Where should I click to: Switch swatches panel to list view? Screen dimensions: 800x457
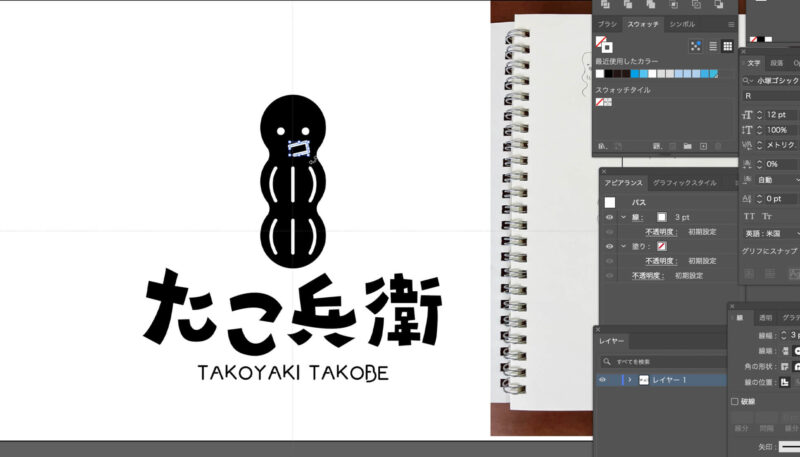(713, 46)
